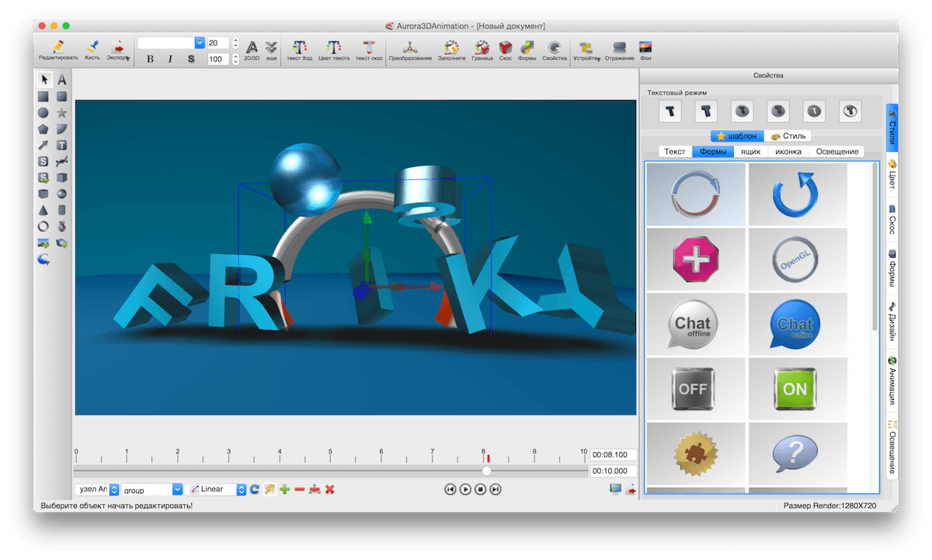932x560 pixels.
Task: Select the 3D text 'A' tool
Action: pyautogui.click(x=62, y=79)
